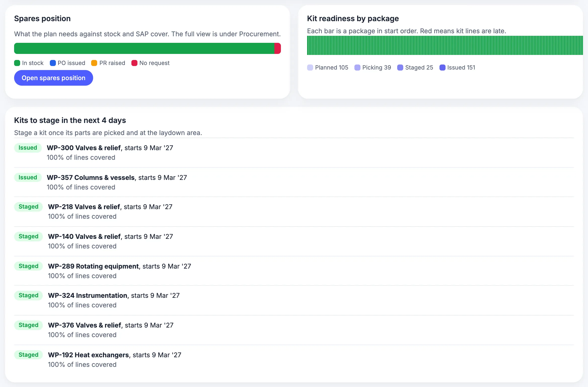Click the Staged badge on WP-192

point(28,355)
